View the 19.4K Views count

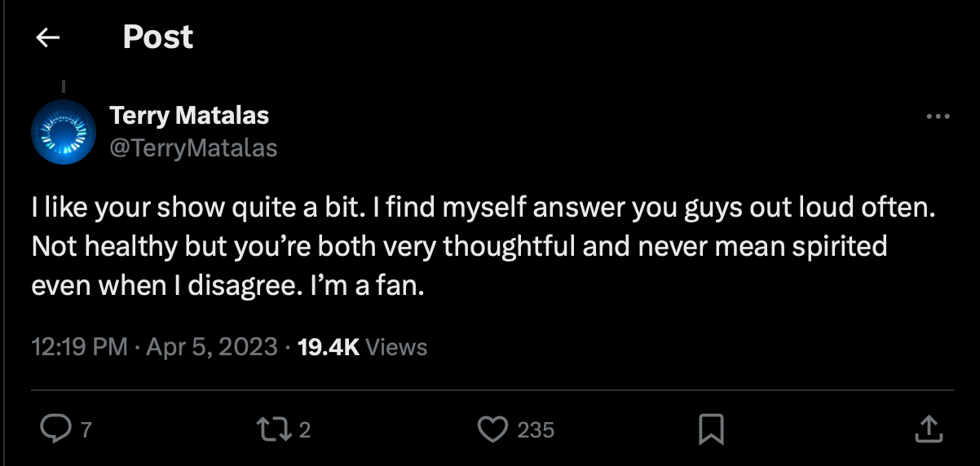point(363,347)
